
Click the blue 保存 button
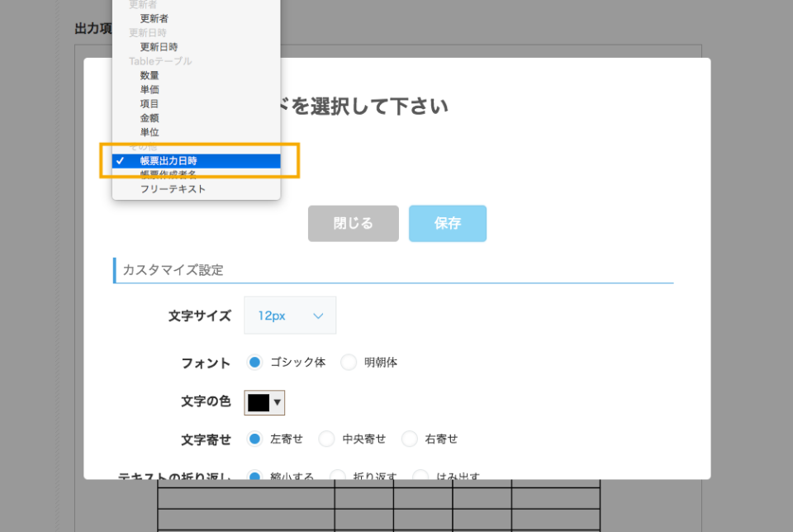447,224
